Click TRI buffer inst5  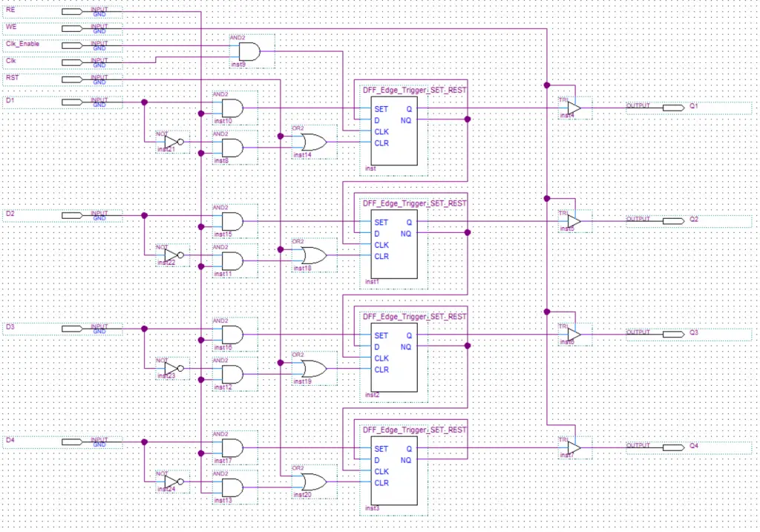click(x=574, y=221)
